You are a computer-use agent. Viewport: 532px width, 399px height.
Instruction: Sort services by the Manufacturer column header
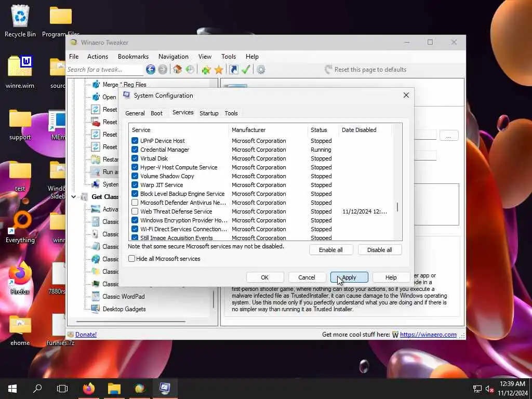pos(268,130)
